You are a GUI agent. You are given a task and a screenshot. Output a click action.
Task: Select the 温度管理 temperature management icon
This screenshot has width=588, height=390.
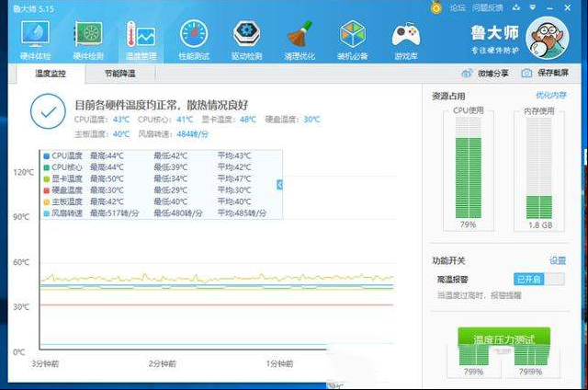[141, 40]
